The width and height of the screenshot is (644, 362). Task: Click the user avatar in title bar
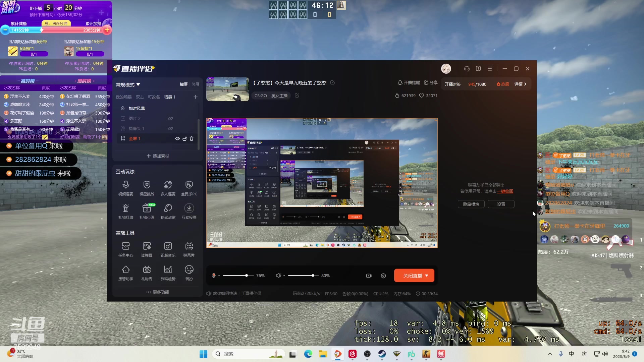(x=446, y=69)
